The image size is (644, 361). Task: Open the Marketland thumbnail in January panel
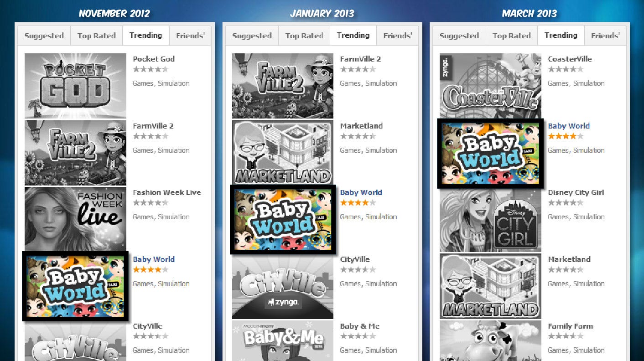tap(283, 153)
